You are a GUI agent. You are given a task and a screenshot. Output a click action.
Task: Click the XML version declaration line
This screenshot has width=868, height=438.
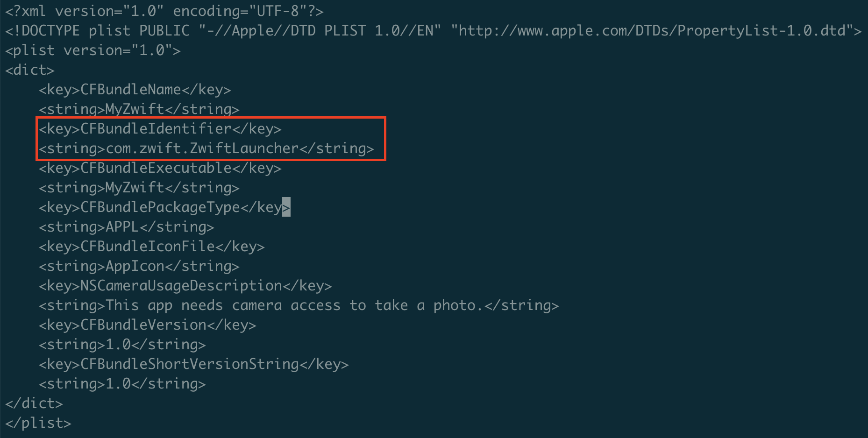(164, 11)
